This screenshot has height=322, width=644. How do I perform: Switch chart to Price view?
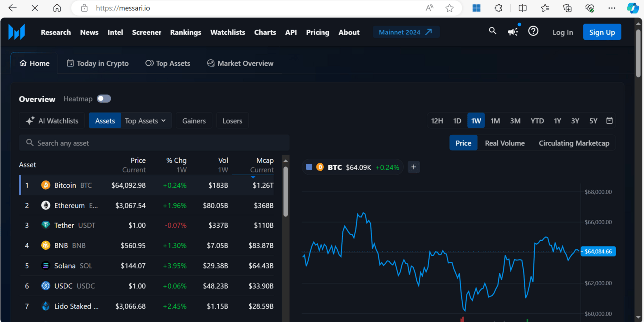tap(463, 143)
